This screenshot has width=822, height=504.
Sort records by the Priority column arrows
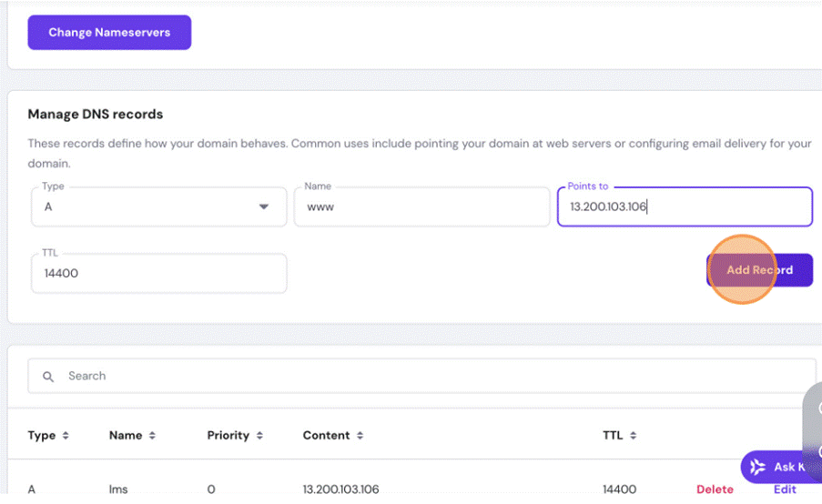point(259,436)
